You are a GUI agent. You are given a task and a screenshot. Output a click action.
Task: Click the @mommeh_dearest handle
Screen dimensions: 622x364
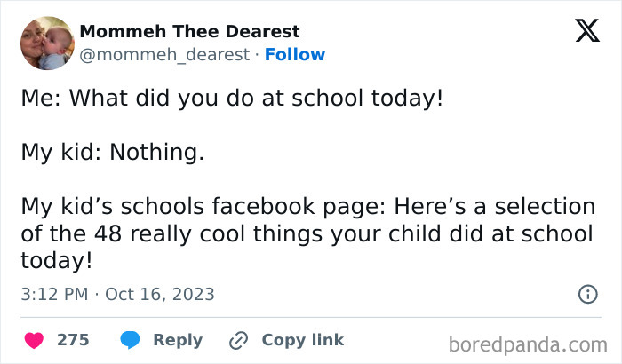[x=164, y=55]
